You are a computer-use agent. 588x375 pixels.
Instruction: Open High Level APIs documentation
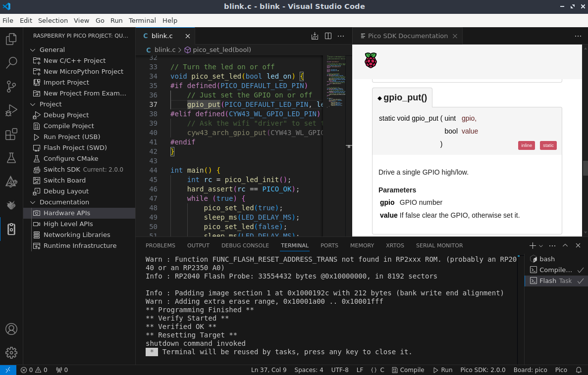68,224
